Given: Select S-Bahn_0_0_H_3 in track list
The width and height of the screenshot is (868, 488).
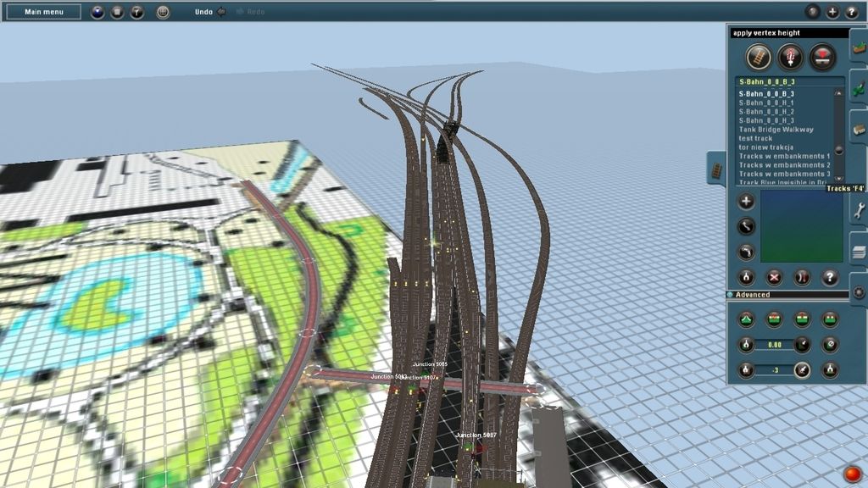Looking at the screenshot, I should coord(766,120).
